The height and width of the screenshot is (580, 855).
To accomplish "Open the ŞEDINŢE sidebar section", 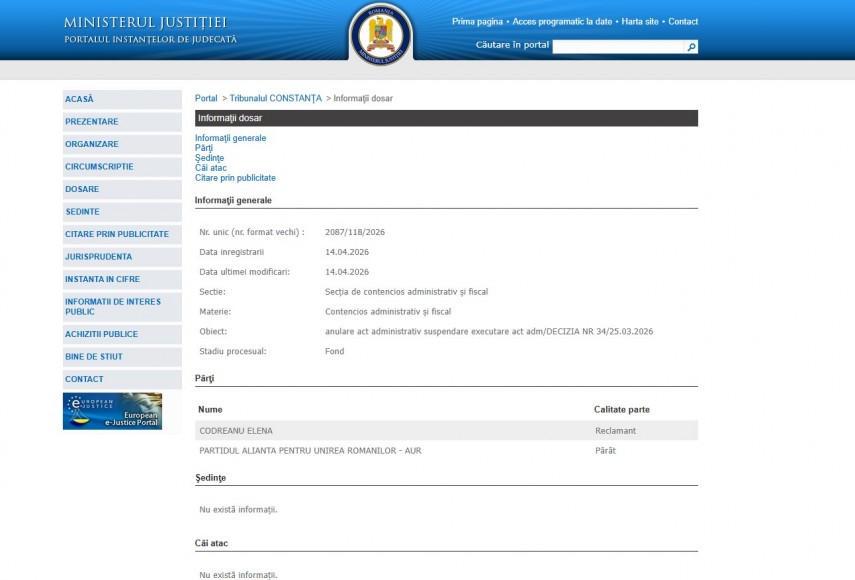I will pos(82,212).
